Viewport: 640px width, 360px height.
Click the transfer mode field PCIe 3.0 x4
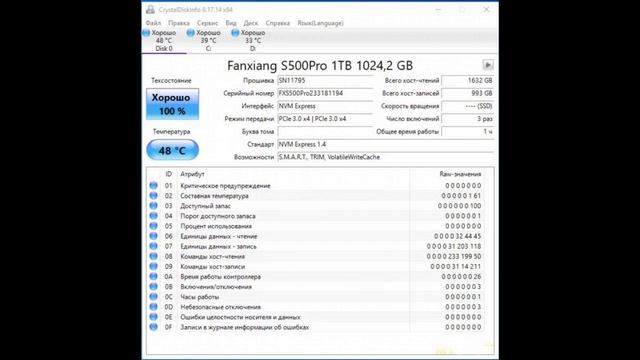(325, 119)
